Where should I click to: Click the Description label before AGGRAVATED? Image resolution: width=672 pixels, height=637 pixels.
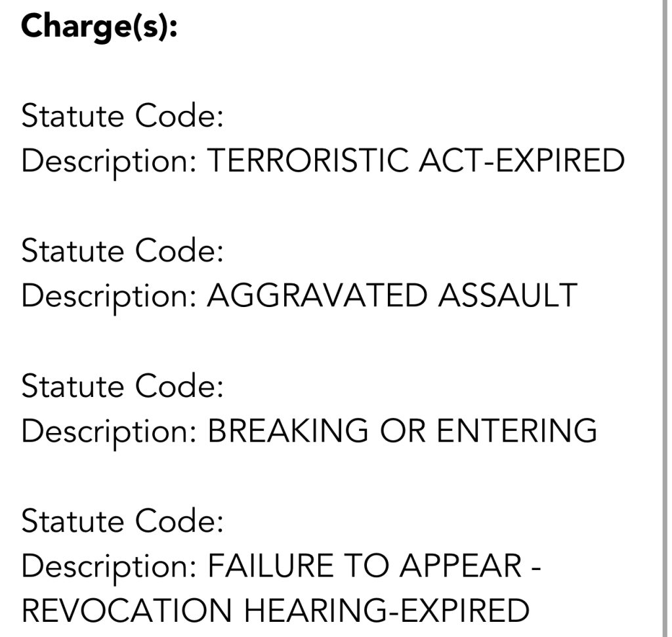click(109, 297)
